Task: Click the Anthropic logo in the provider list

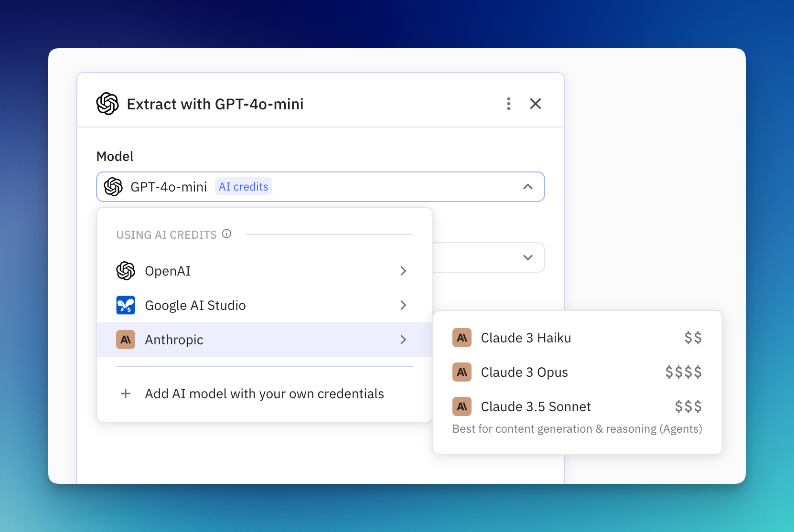Action: [126, 340]
